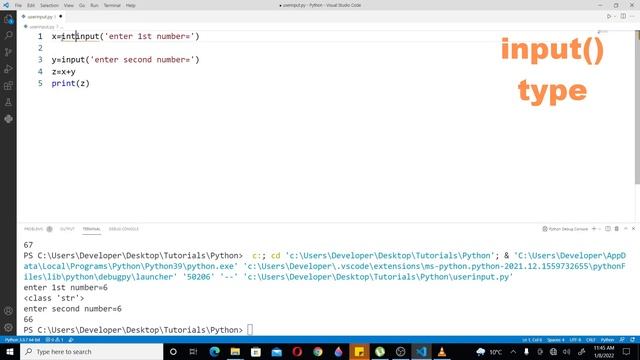Open the View menu
This screenshot has width=640, height=360.
click(x=69, y=5)
